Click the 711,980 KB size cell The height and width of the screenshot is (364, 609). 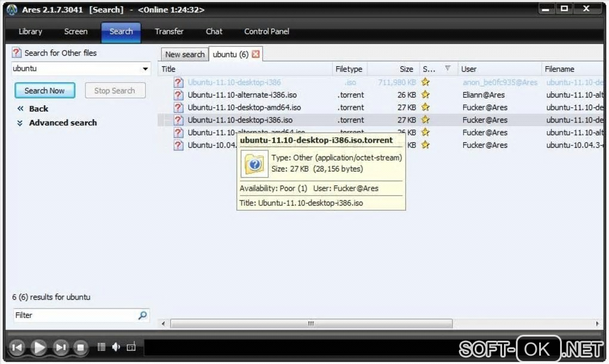click(396, 82)
